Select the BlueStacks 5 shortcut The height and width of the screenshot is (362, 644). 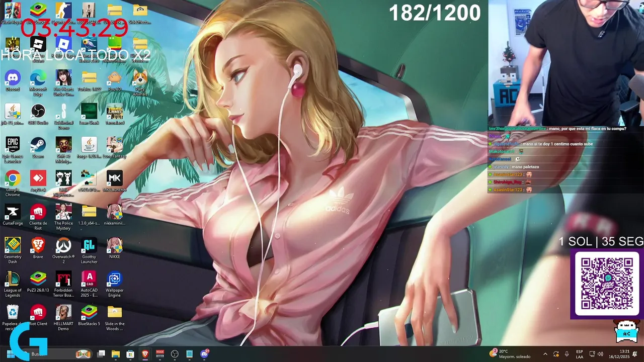coord(89,315)
